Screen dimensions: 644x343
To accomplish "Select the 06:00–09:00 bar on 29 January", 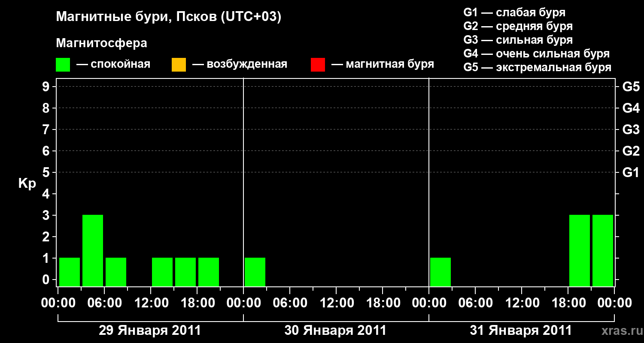I will point(116,272).
